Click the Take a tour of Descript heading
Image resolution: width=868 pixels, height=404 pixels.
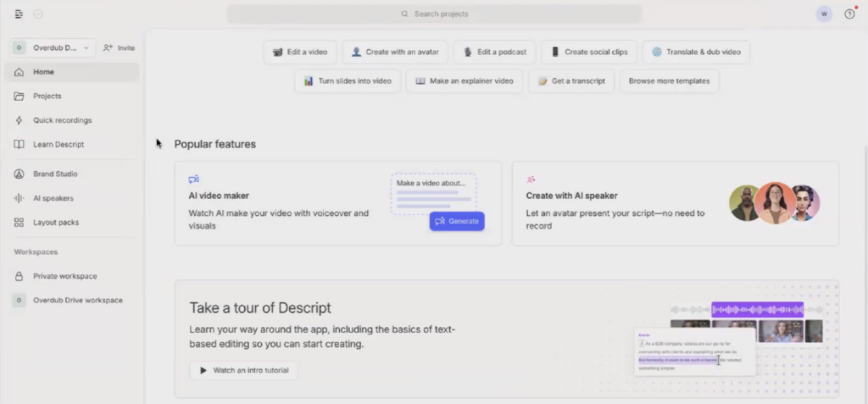260,307
